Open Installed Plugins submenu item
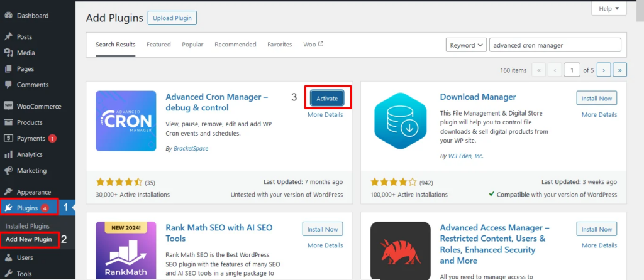644x280 pixels. point(28,226)
